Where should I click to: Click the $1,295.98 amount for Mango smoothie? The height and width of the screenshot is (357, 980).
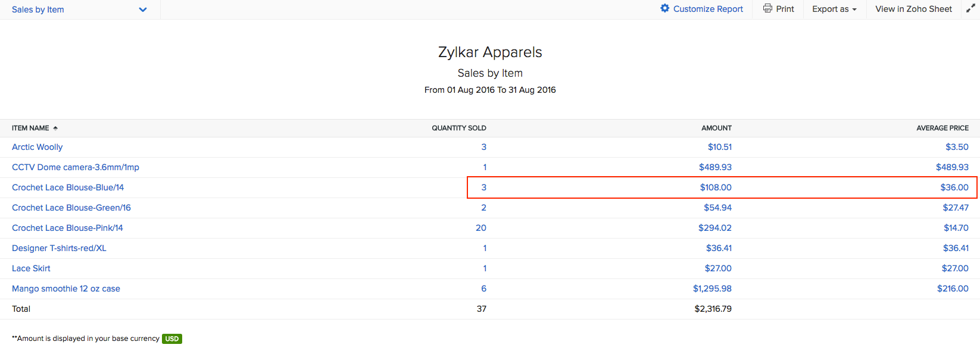tap(712, 289)
